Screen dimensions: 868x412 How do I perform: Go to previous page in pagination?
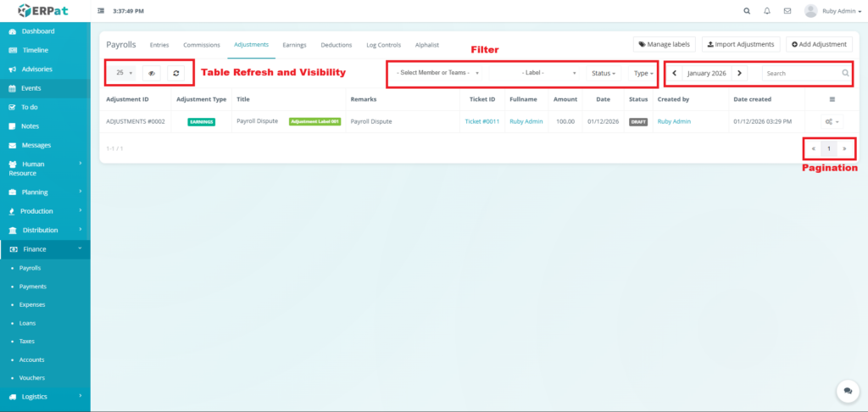coord(813,148)
